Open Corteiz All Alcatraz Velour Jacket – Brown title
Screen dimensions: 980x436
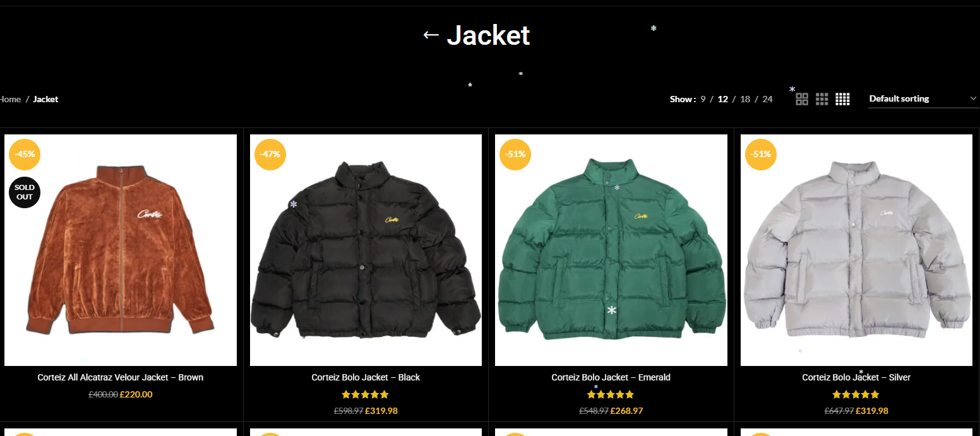(x=121, y=377)
